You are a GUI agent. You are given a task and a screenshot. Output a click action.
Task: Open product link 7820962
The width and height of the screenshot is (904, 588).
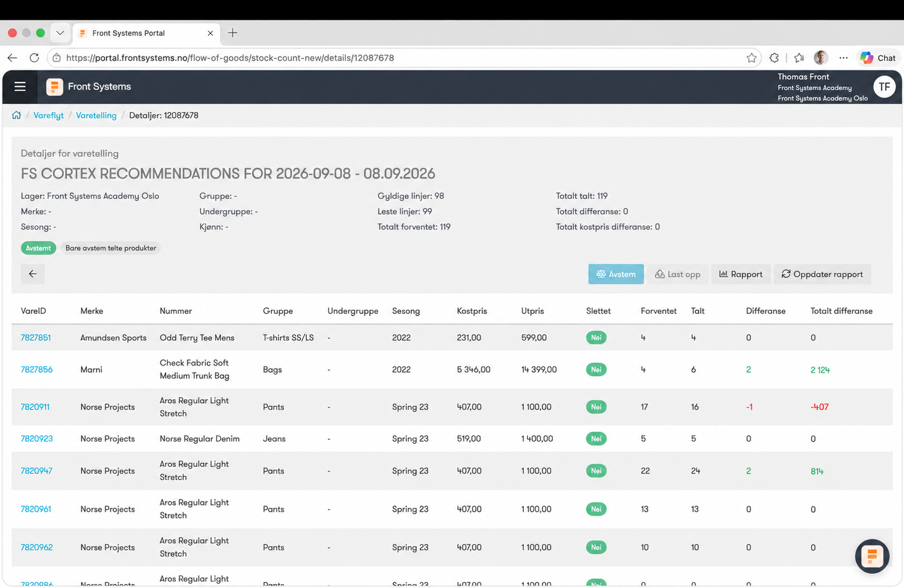(36, 547)
